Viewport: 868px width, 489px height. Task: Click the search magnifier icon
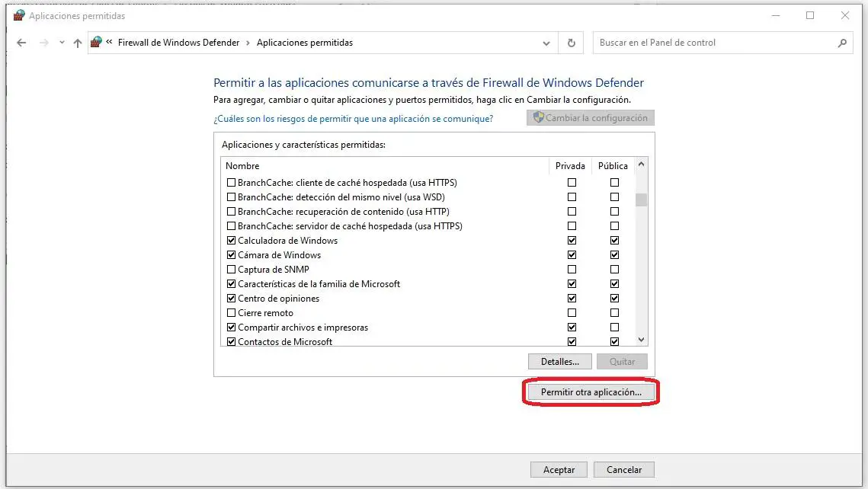click(842, 43)
